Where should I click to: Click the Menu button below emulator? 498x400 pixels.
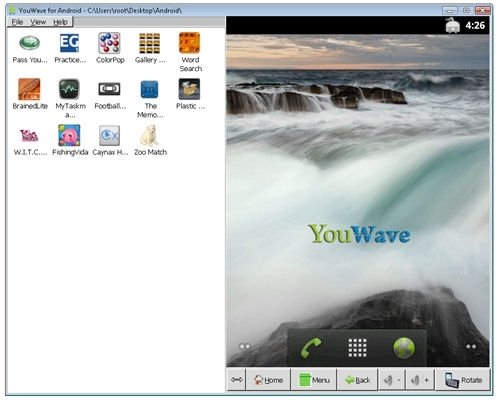click(x=314, y=379)
